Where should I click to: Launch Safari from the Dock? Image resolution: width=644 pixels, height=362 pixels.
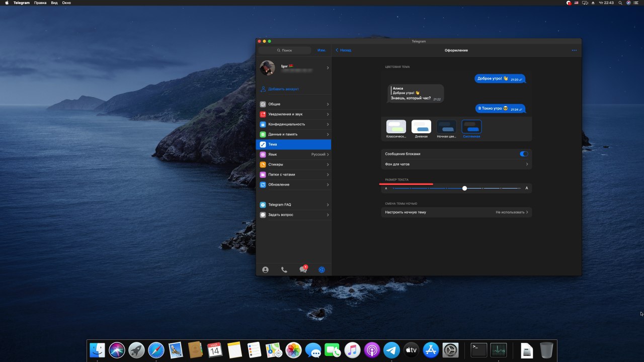156,350
